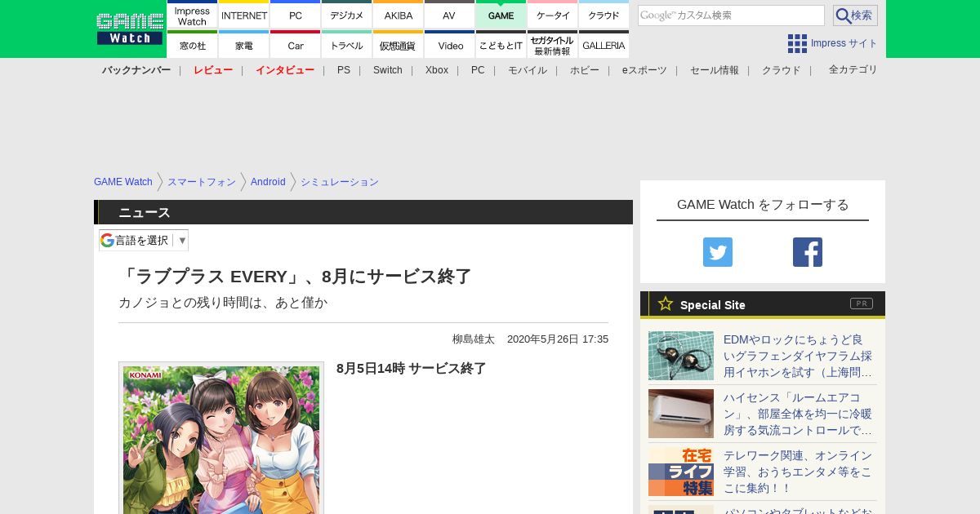
Task: Open the インタビュー menu item
Action: tap(285, 70)
